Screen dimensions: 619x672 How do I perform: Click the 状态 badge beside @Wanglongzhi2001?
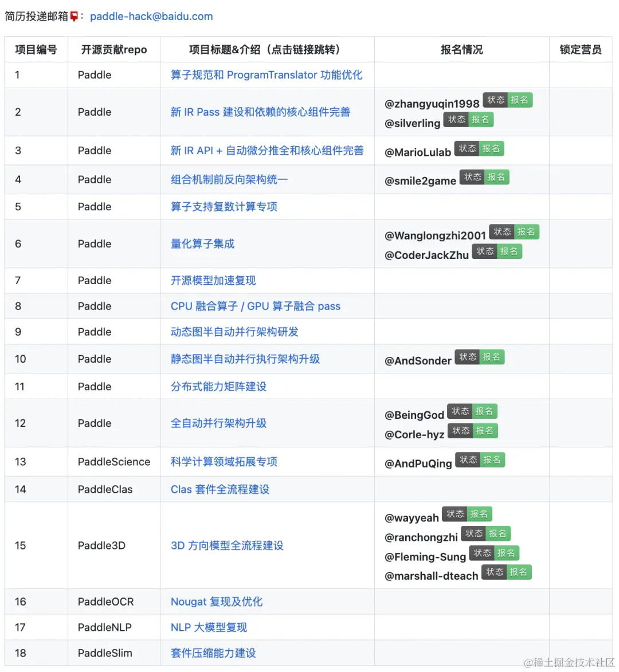pyautogui.click(x=502, y=231)
